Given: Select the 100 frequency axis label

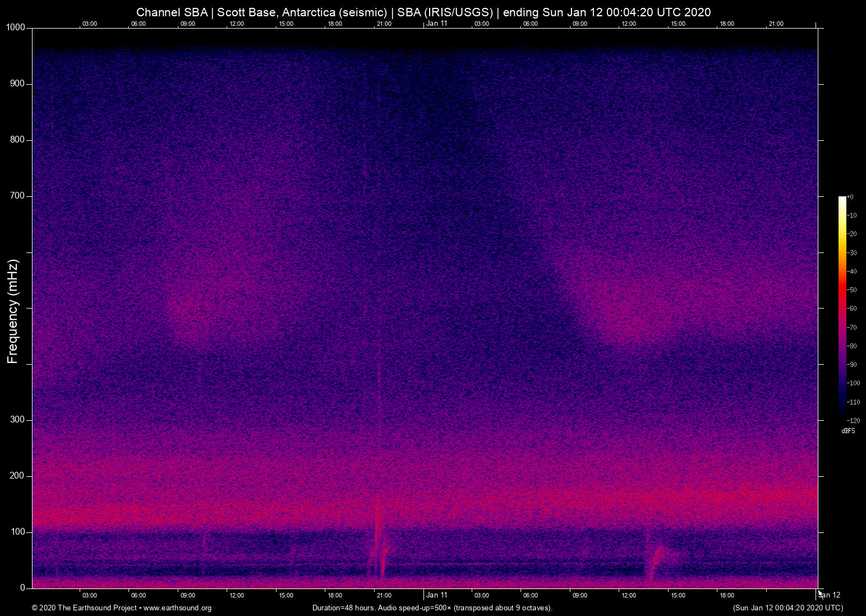Looking at the screenshot, I should coord(18,532).
